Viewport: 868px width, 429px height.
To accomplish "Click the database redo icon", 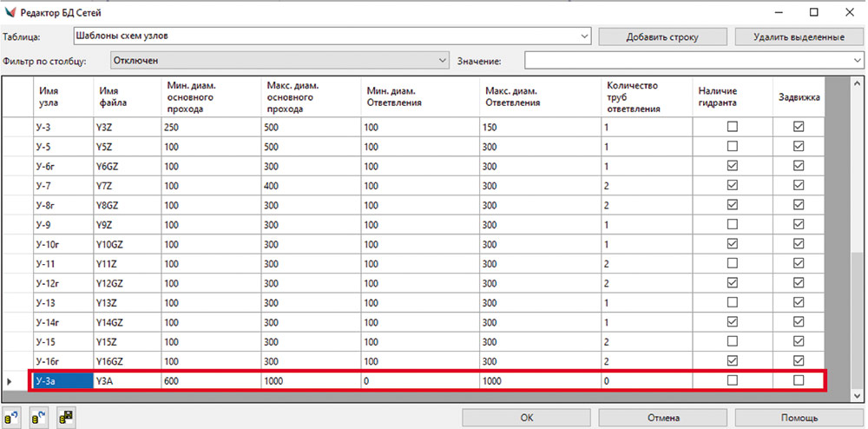I will click(x=39, y=418).
